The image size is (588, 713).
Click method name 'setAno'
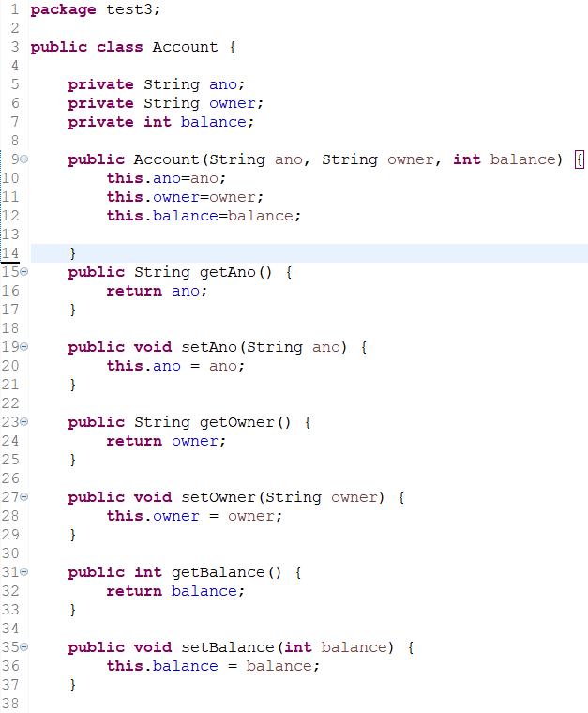coord(209,347)
